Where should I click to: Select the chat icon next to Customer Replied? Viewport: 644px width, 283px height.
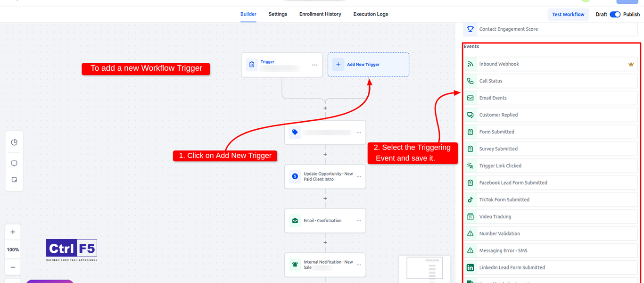tap(470, 115)
